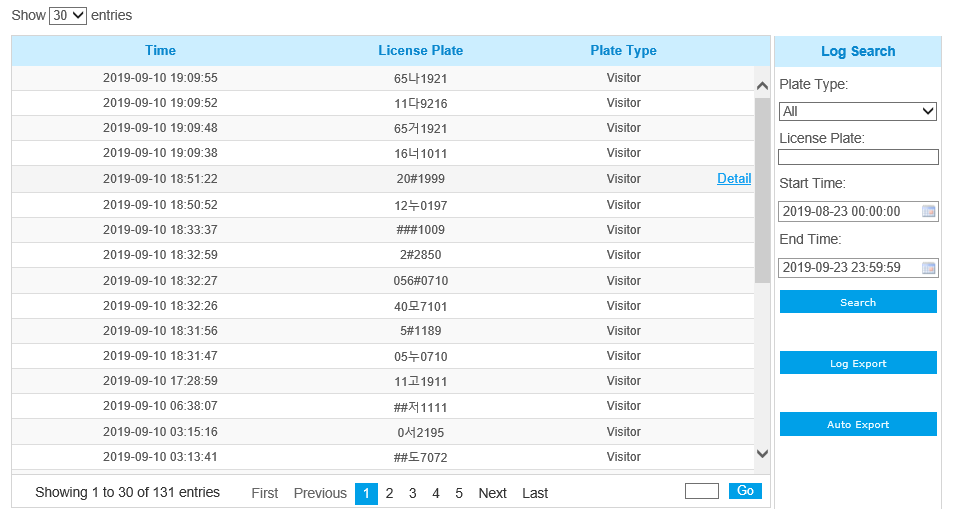
Task: Select license plate 65나1921
Action: point(421,78)
